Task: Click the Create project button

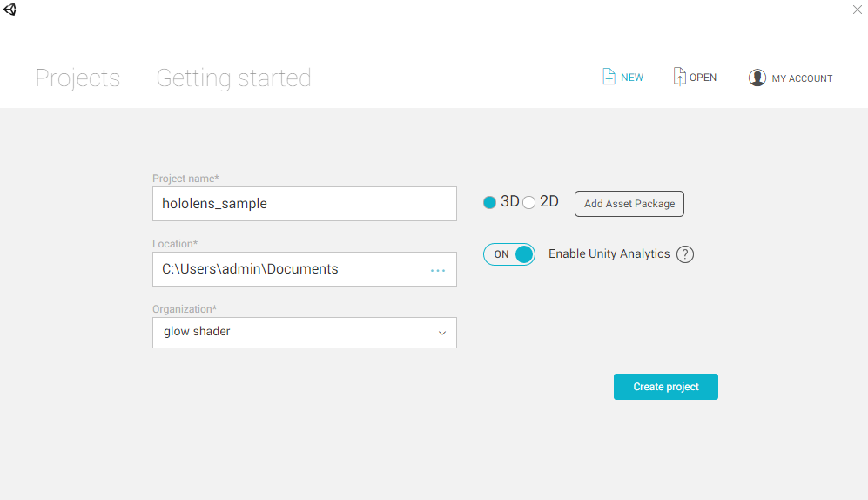Action: (665, 387)
